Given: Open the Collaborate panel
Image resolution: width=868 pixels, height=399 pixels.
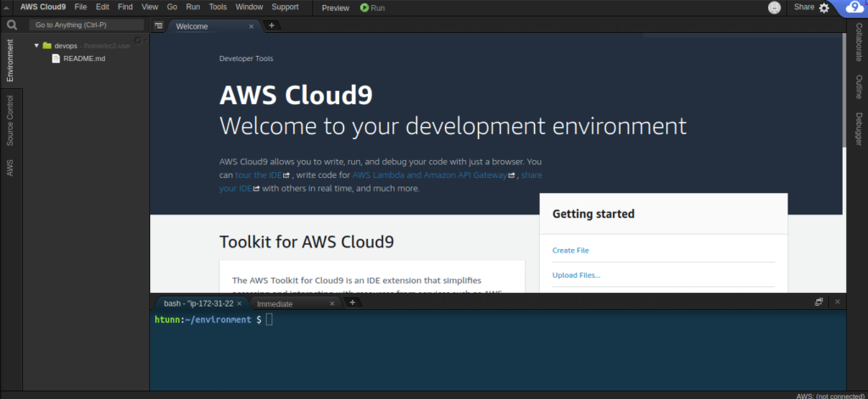Looking at the screenshot, I should (859, 42).
